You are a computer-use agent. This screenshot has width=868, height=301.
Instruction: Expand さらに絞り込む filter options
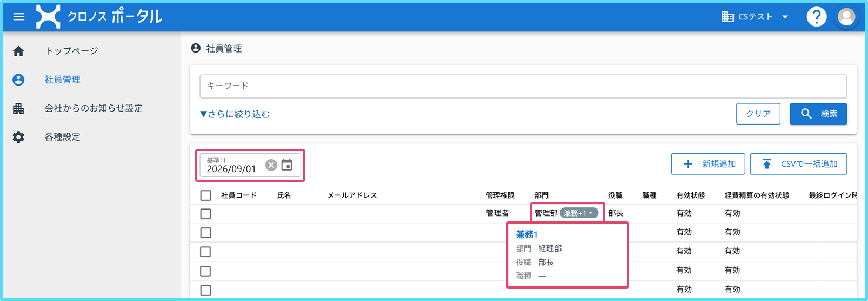click(235, 114)
